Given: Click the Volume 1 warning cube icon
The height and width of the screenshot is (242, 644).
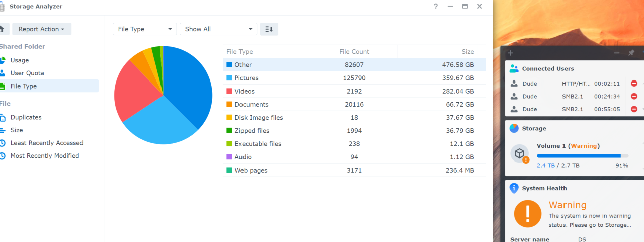Looking at the screenshot, I should click(520, 154).
